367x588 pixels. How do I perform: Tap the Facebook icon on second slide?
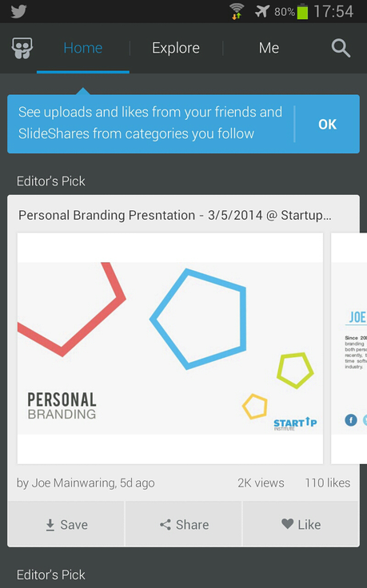351,419
